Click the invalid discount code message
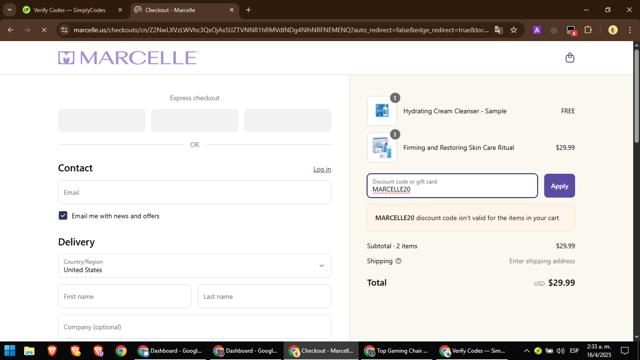640x360 pixels. coord(471,218)
